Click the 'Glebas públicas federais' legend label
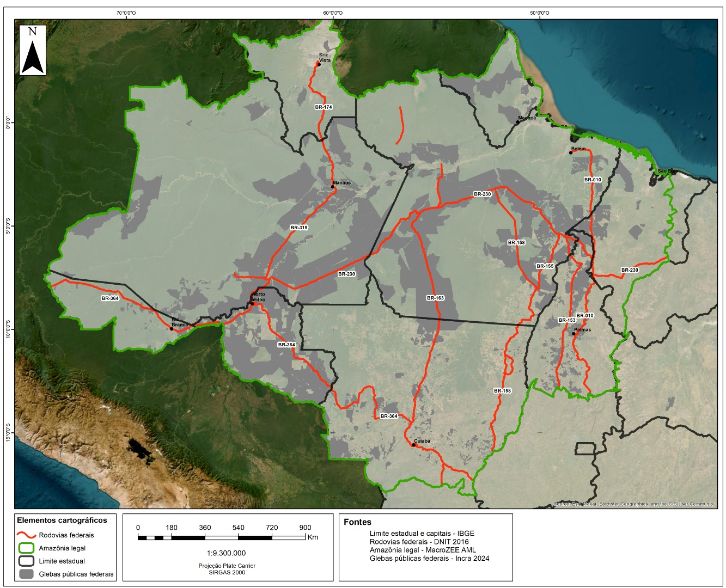 (76, 574)
